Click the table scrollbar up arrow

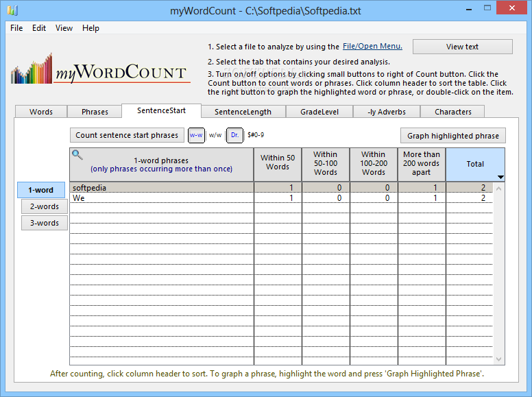pos(499,189)
